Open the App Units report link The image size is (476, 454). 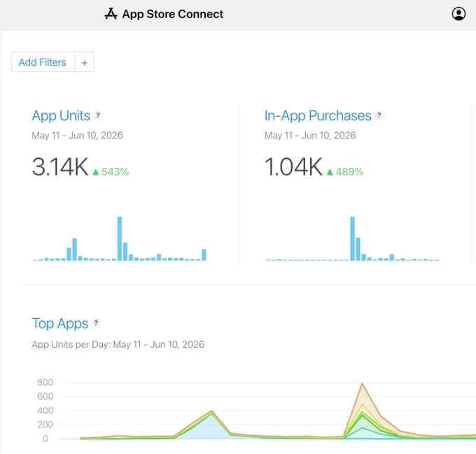[x=61, y=115]
